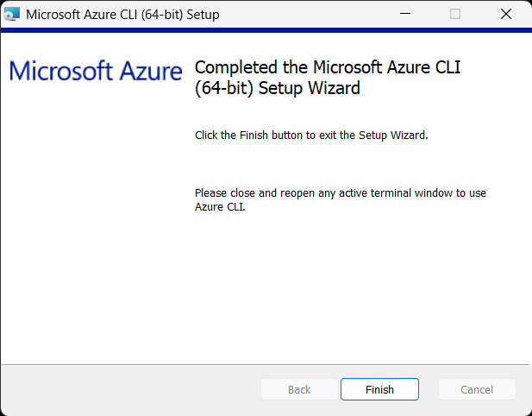
Task: Click the Microsoft Azure logo
Action: click(96, 71)
